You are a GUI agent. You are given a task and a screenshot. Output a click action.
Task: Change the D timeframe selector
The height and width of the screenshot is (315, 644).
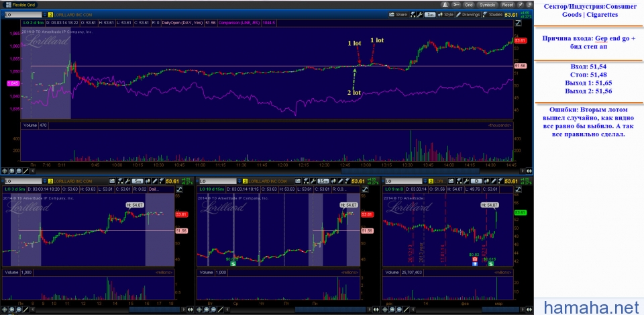click(x=476, y=181)
